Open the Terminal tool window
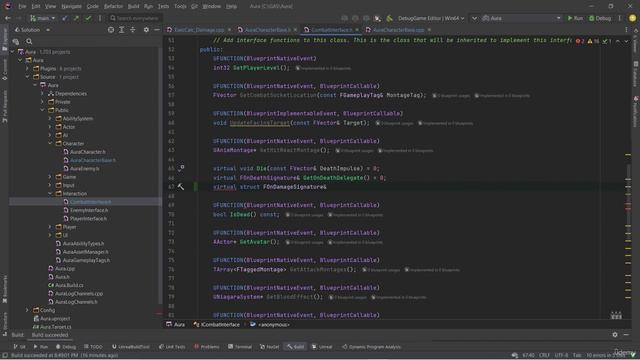640x360 pixels. tap(240, 347)
